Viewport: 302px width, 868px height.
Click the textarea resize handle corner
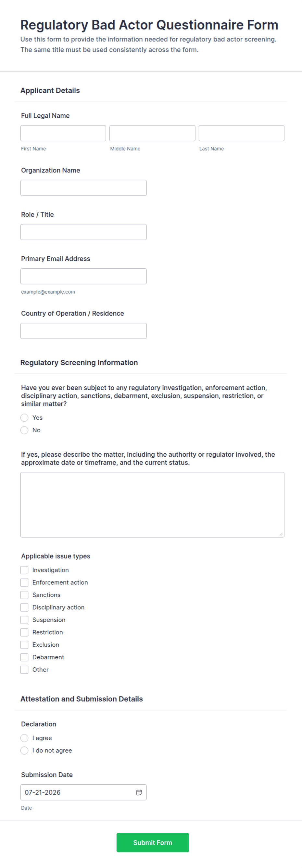[x=281, y=534]
